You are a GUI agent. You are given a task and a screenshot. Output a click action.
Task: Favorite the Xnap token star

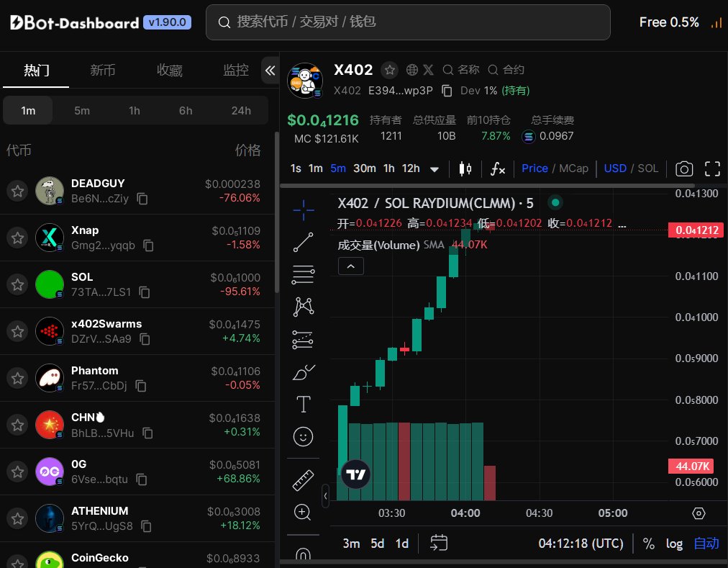coord(18,238)
